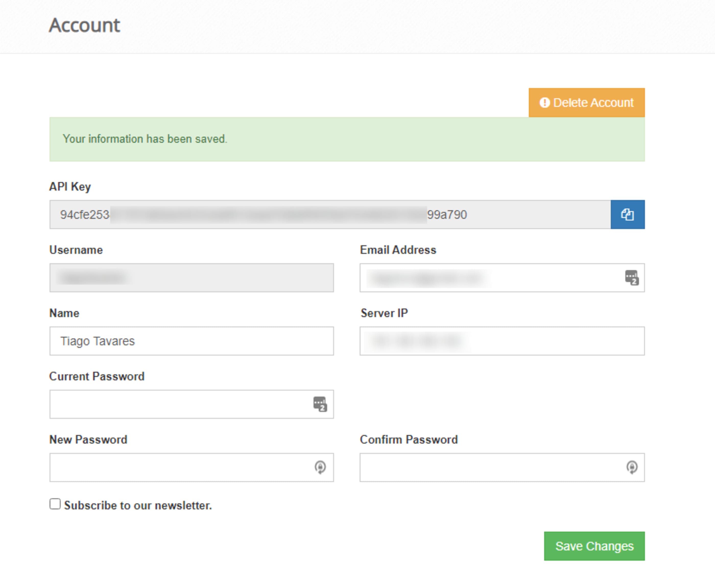
Task: Click inside the Confirm Password field
Action: tap(491, 467)
